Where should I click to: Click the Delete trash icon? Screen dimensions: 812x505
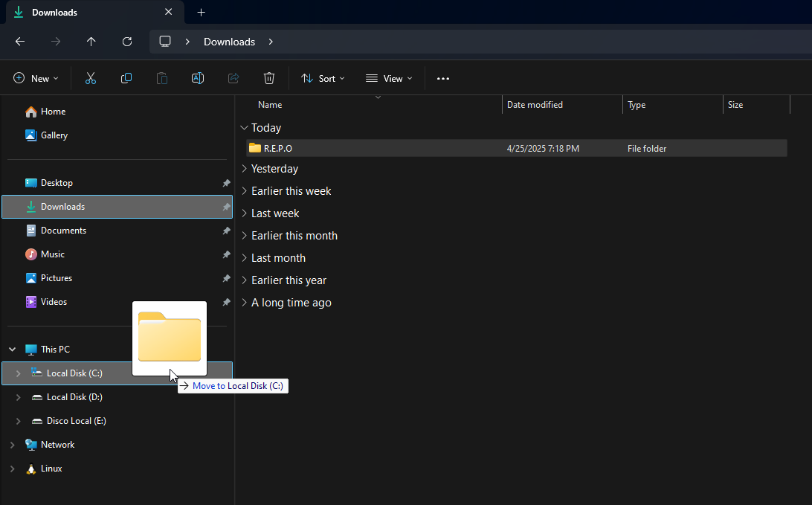point(269,78)
